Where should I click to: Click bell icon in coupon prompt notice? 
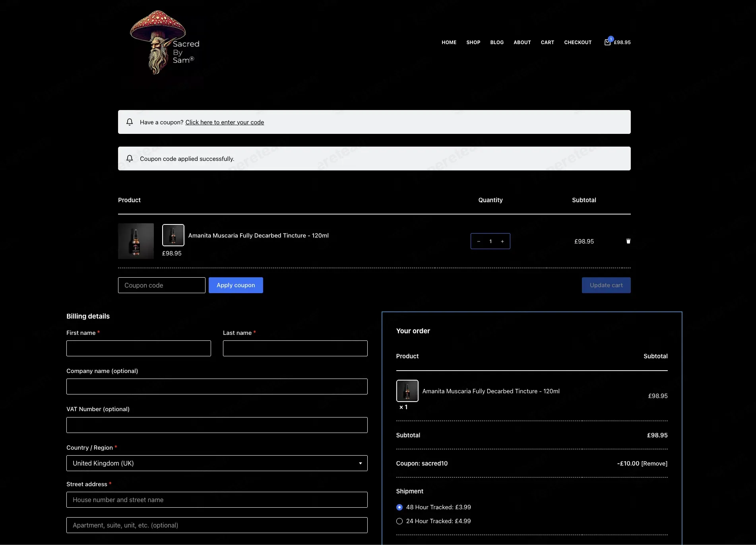click(x=130, y=122)
